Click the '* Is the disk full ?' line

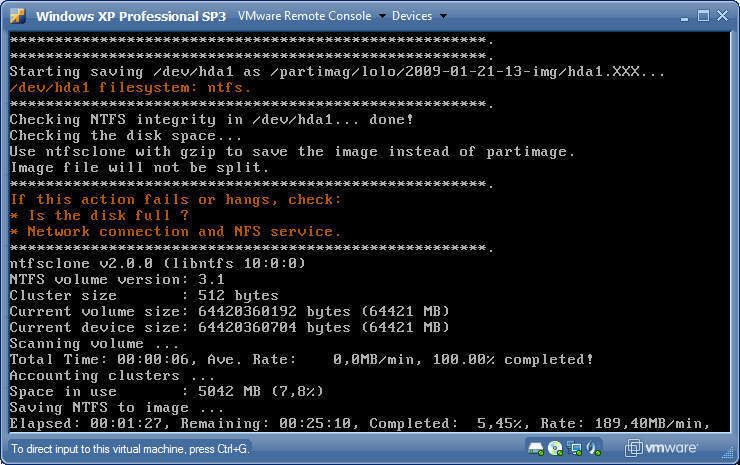(x=100, y=216)
